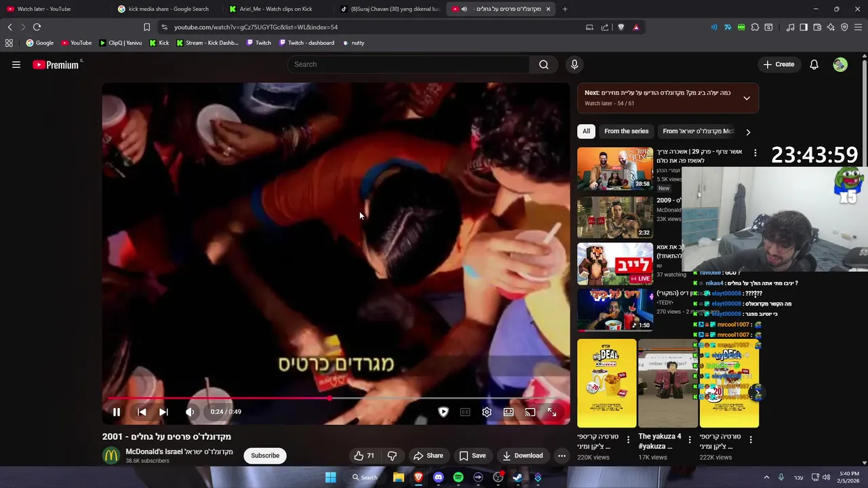Viewport: 868px width, 488px height.
Task: Mute the current tab's audio icon
Action: tap(465, 9)
